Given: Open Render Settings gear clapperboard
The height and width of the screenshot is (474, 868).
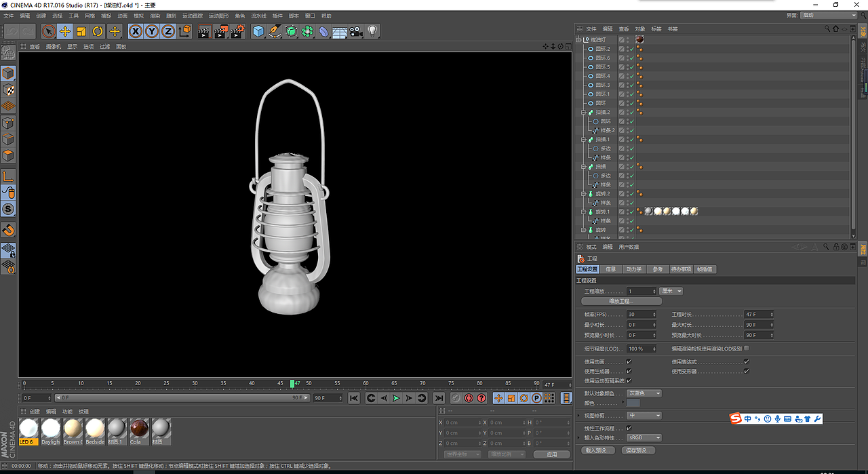Looking at the screenshot, I should (x=237, y=31).
